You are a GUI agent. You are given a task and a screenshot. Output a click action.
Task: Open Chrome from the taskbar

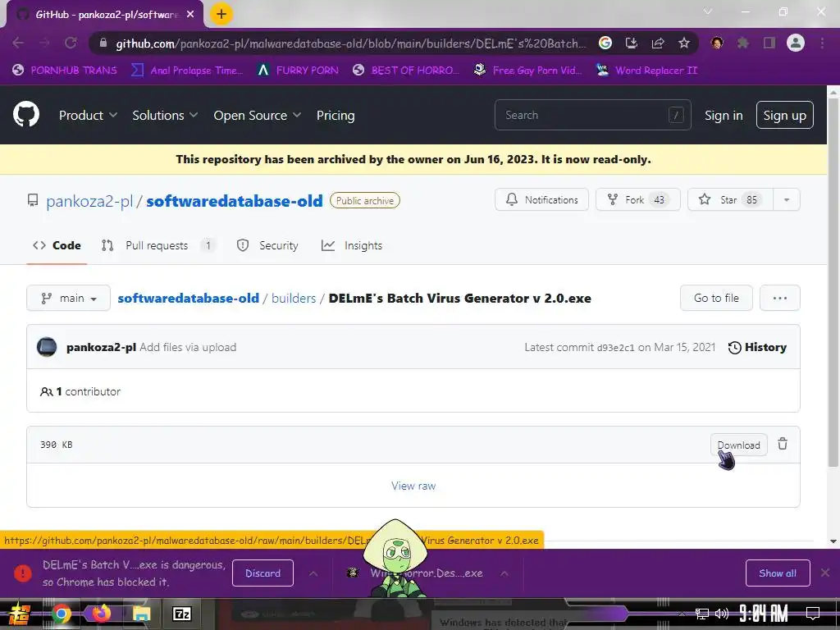[x=61, y=614]
